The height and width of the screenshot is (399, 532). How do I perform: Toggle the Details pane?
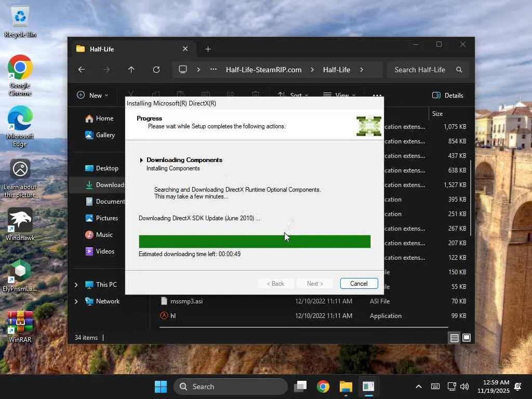448,96
